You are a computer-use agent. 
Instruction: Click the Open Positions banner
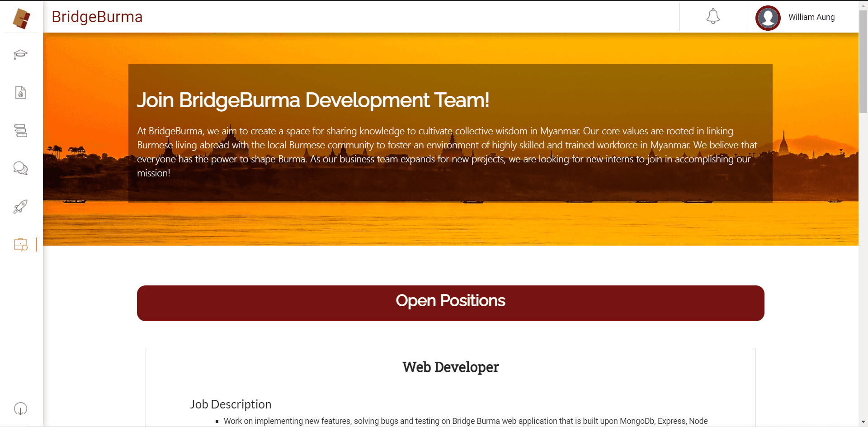[450, 303]
